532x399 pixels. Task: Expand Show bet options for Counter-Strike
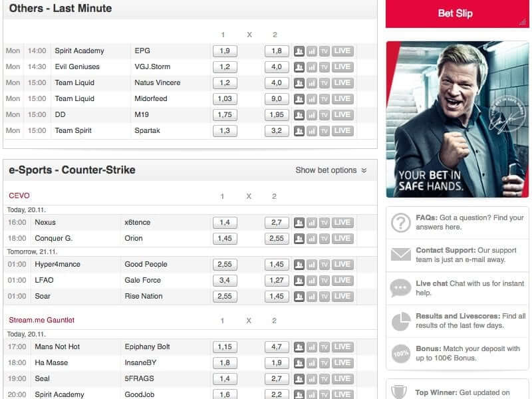(331, 170)
